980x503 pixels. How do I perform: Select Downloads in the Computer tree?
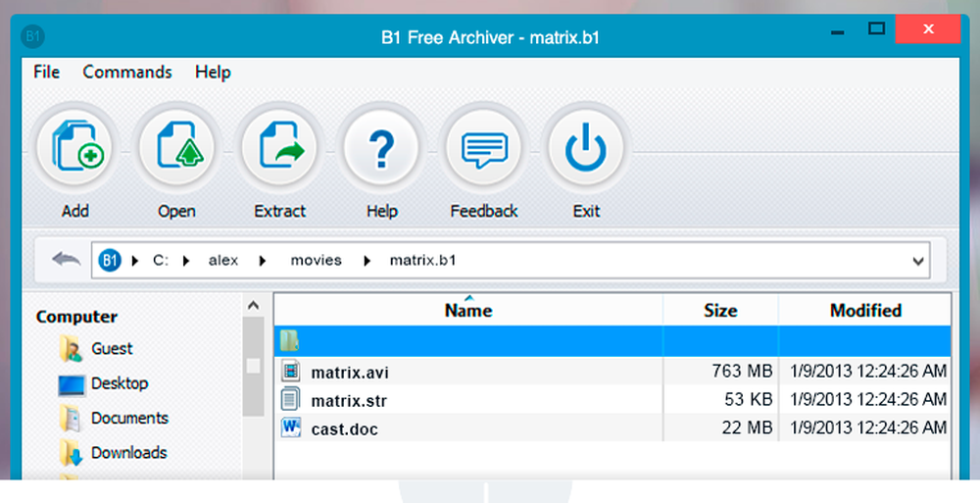[x=129, y=452]
